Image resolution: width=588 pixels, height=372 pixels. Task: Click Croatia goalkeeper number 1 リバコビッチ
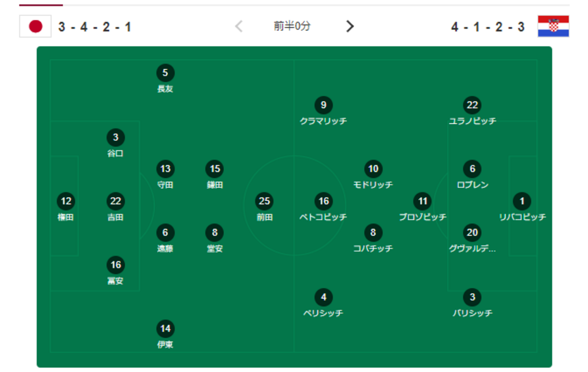pos(522,201)
